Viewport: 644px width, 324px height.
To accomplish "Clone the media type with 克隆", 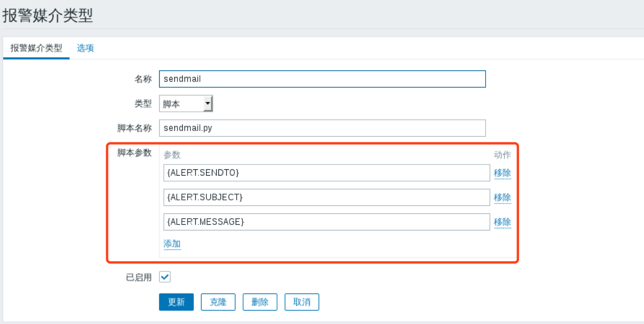I will coord(218,302).
